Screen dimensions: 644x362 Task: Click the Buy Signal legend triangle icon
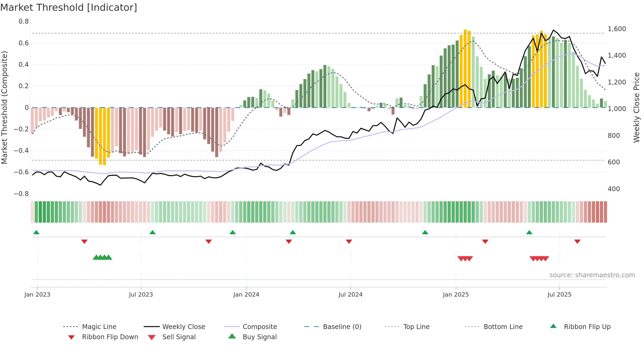tap(232, 336)
